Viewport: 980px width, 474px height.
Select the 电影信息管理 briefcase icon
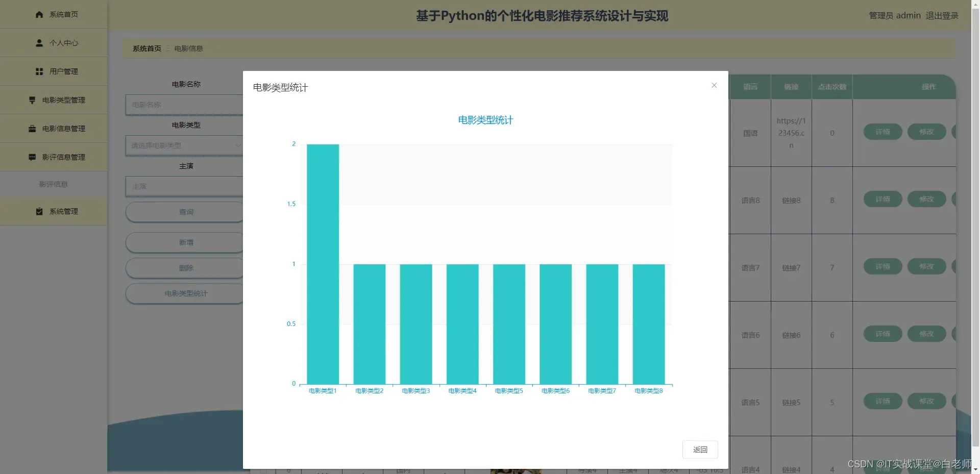point(32,128)
